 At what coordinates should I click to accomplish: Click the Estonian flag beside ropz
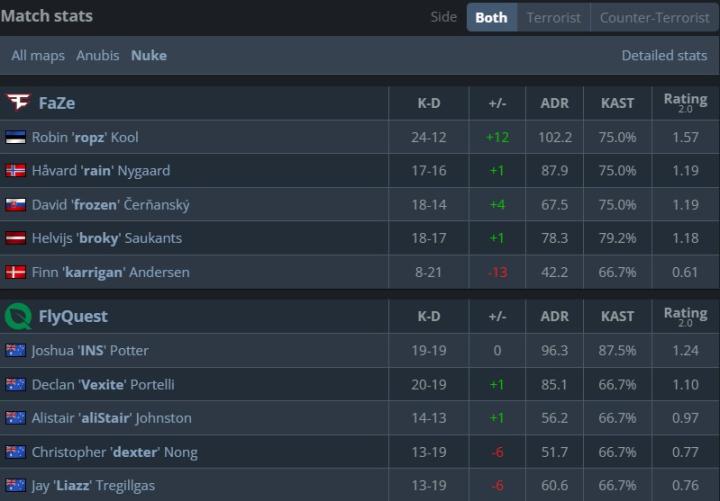tap(15, 138)
